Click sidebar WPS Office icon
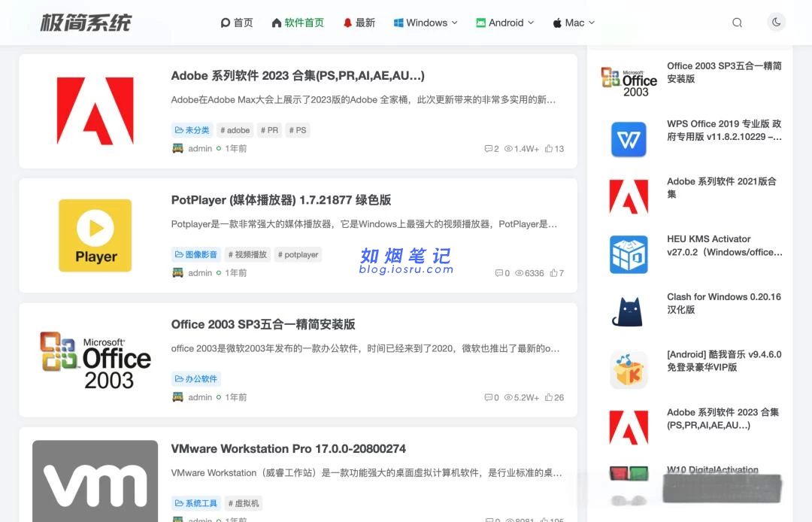 point(629,139)
